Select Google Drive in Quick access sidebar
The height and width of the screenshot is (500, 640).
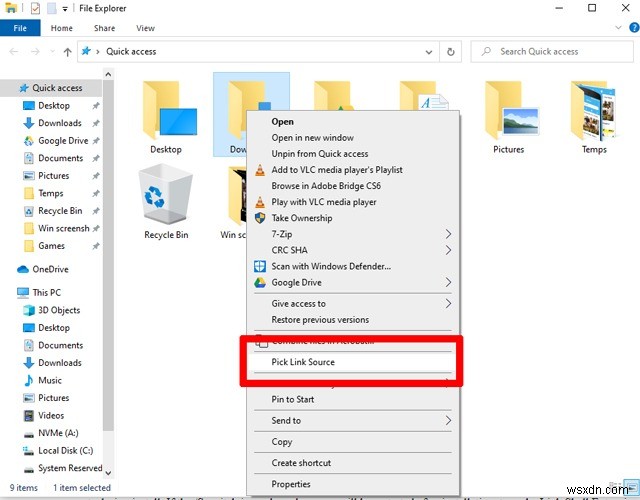(x=61, y=141)
